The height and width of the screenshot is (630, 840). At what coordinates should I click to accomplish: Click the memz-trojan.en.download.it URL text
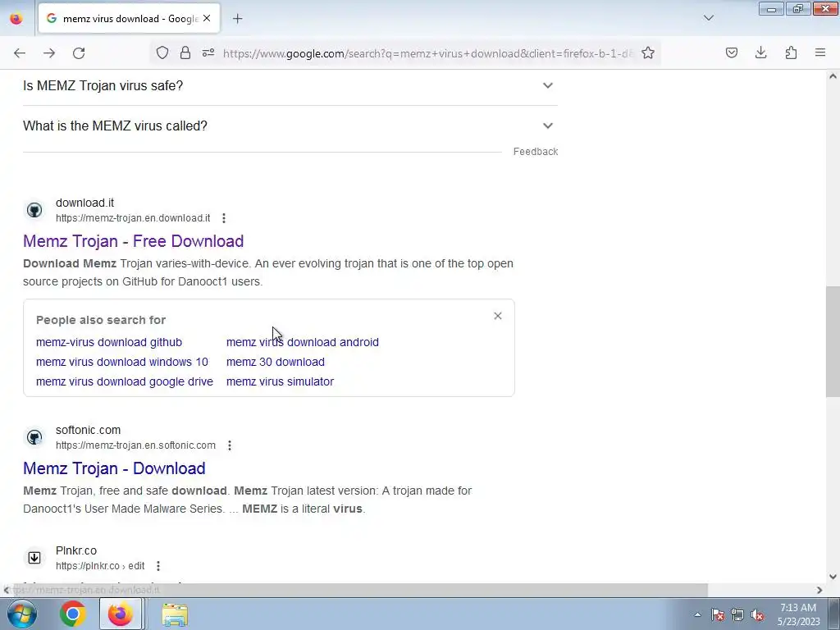(133, 218)
